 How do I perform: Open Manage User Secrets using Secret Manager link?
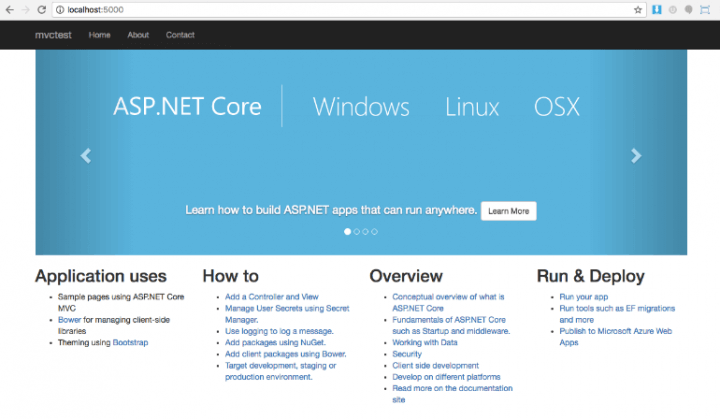[287, 314]
